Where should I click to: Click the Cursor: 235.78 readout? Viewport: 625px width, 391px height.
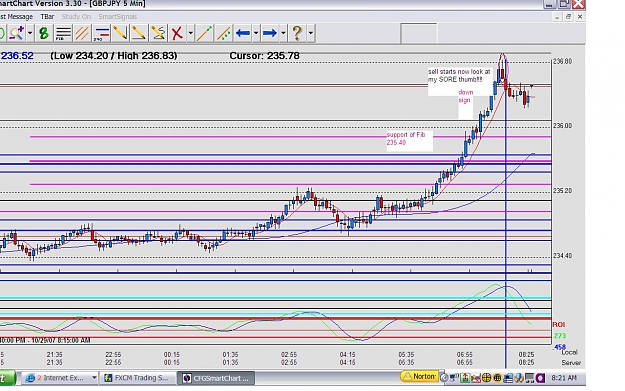point(264,56)
